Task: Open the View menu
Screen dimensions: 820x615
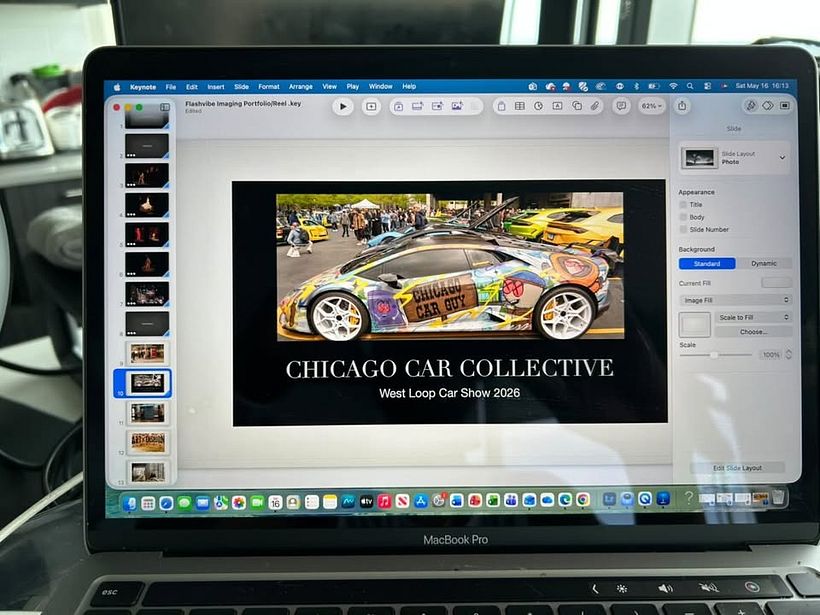Action: (x=329, y=87)
